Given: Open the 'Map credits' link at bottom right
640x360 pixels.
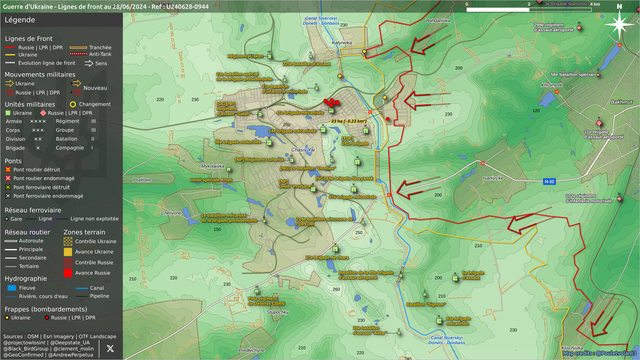Looking at the screenshot, I should pos(599,353).
